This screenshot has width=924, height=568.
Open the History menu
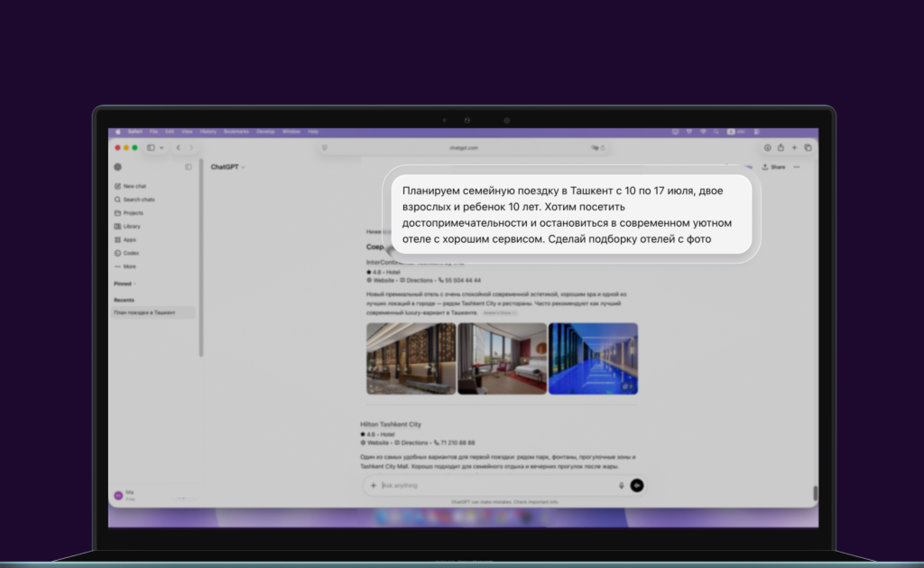click(208, 132)
